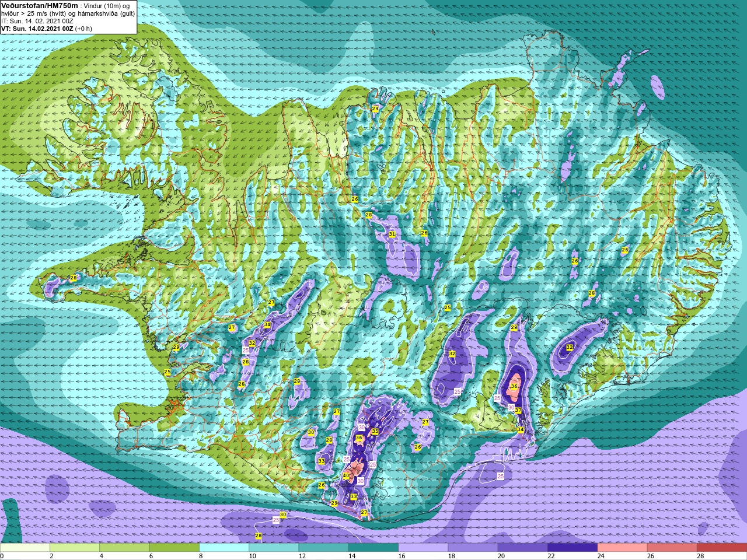Pick the medium green 4–6 m/s legend swatch

pos(124,548)
